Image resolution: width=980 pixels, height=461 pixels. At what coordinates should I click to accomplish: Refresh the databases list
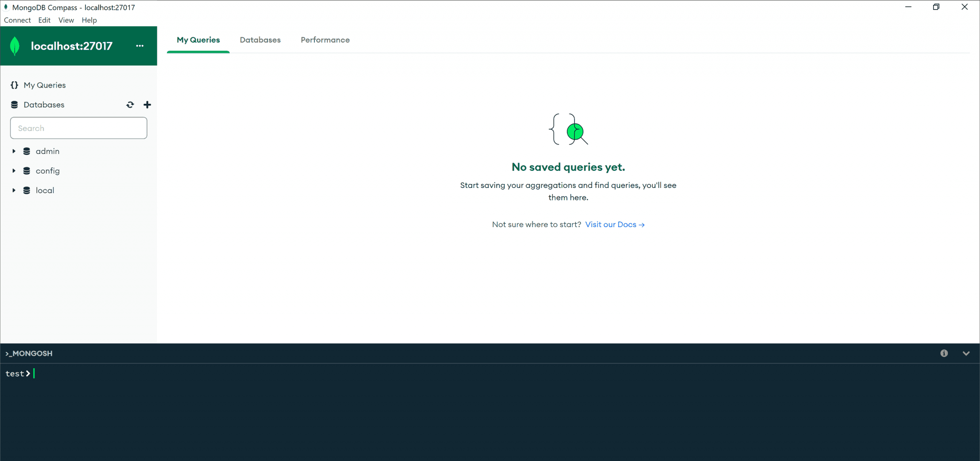130,104
